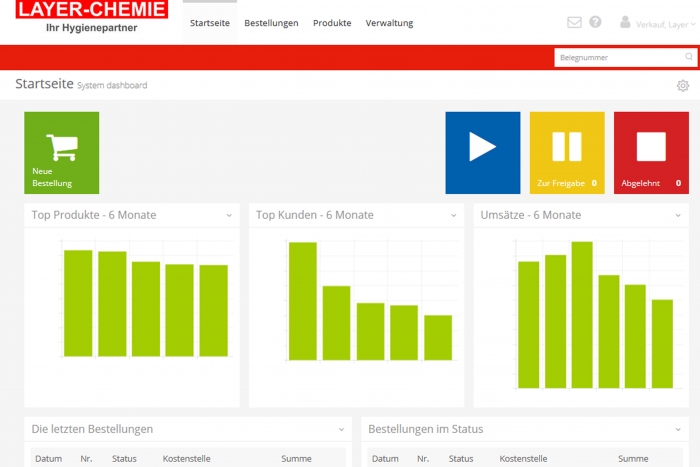Go to the Verwaltung menu item
Image resolution: width=700 pixels, height=467 pixels.
pos(389,23)
